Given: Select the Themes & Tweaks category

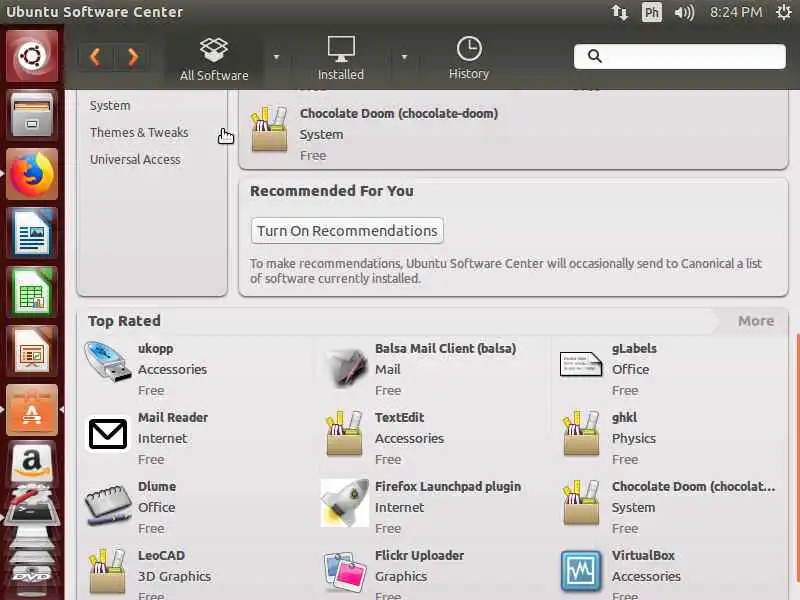Looking at the screenshot, I should 139,133.
